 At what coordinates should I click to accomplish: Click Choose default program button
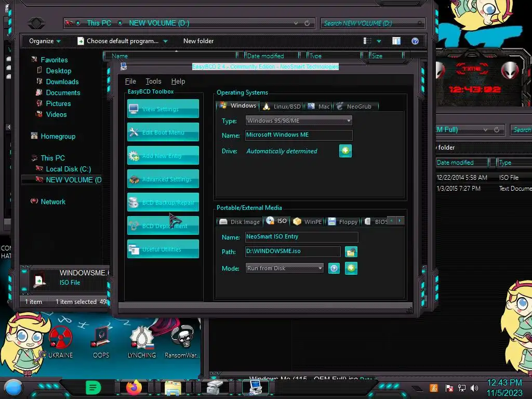118,41
